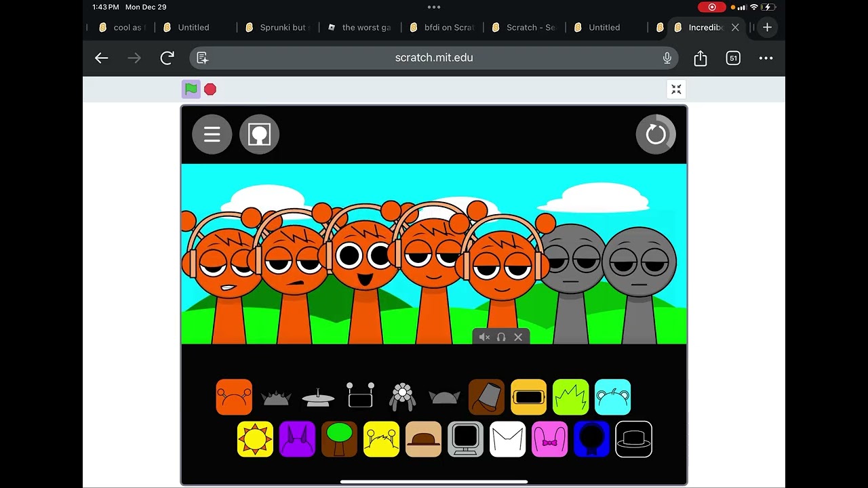Select the black top hat sound icon
Image resolution: width=868 pixels, height=488 pixels.
click(x=633, y=439)
